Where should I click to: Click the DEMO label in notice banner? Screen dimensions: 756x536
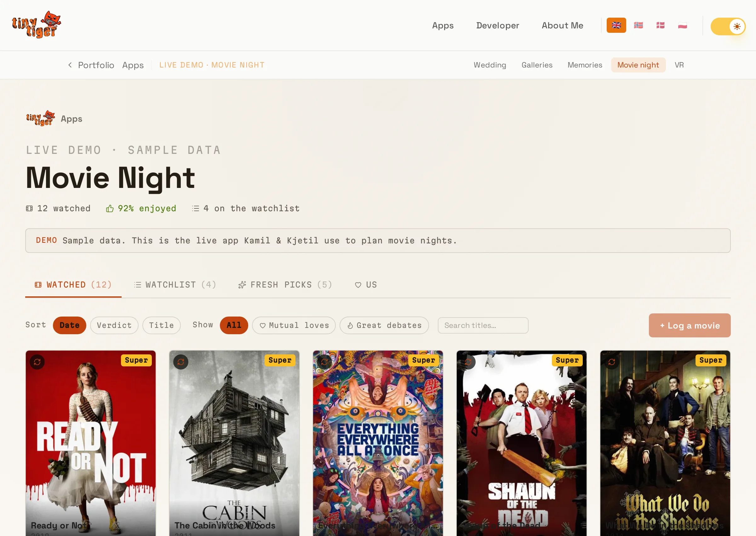(x=47, y=240)
